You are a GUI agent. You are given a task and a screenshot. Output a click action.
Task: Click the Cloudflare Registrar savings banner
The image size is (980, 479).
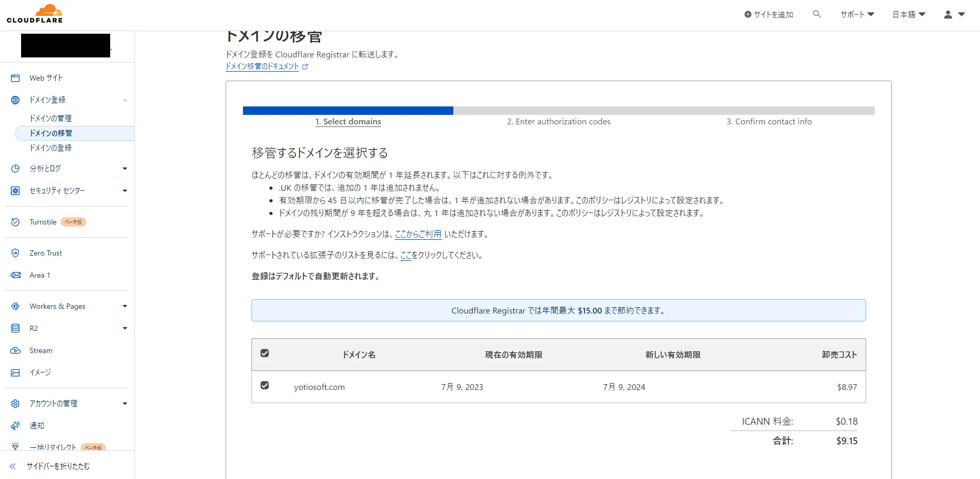click(559, 310)
